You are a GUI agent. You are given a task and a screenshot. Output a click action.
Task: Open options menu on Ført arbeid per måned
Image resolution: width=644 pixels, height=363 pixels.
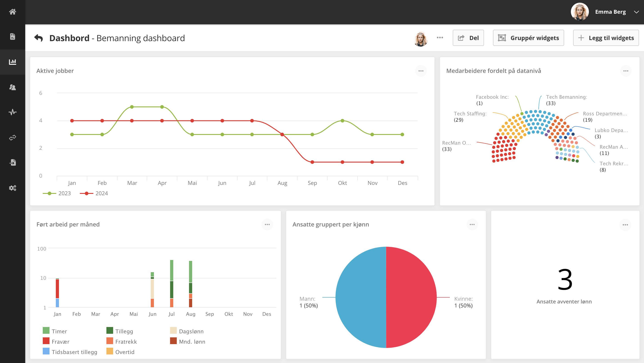point(267,225)
